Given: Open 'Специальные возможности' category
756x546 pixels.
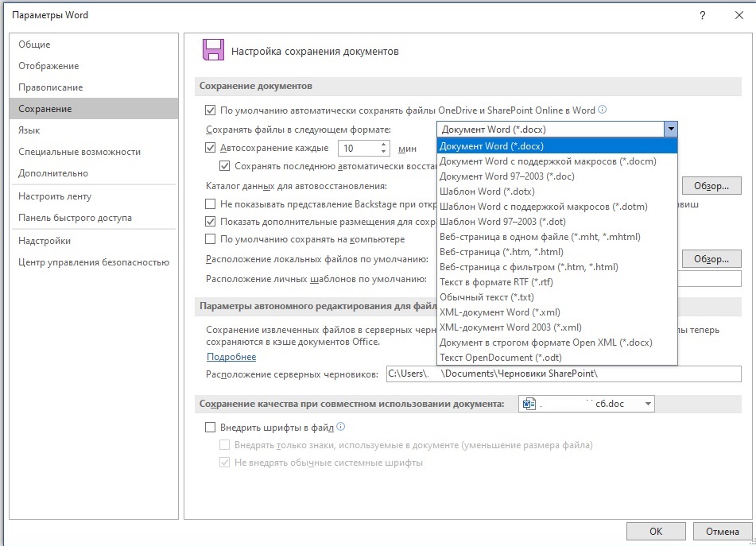Looking at the screenshot, I should coord(94,151).
